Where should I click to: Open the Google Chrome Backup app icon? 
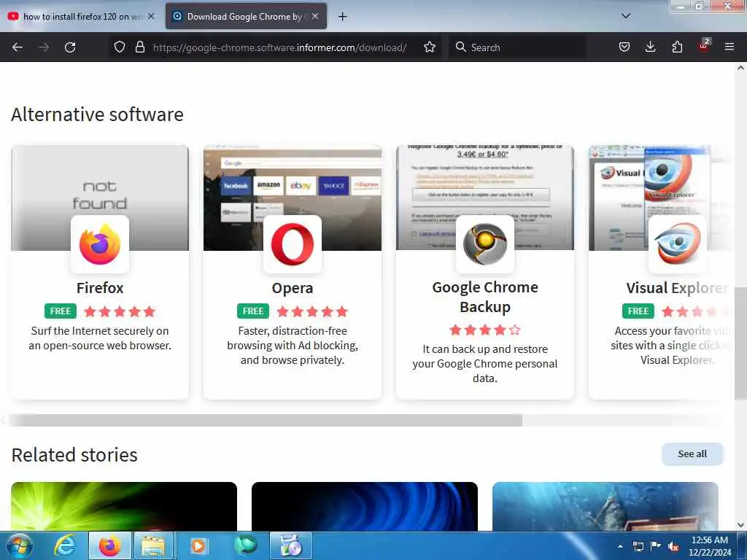point(485,244)
